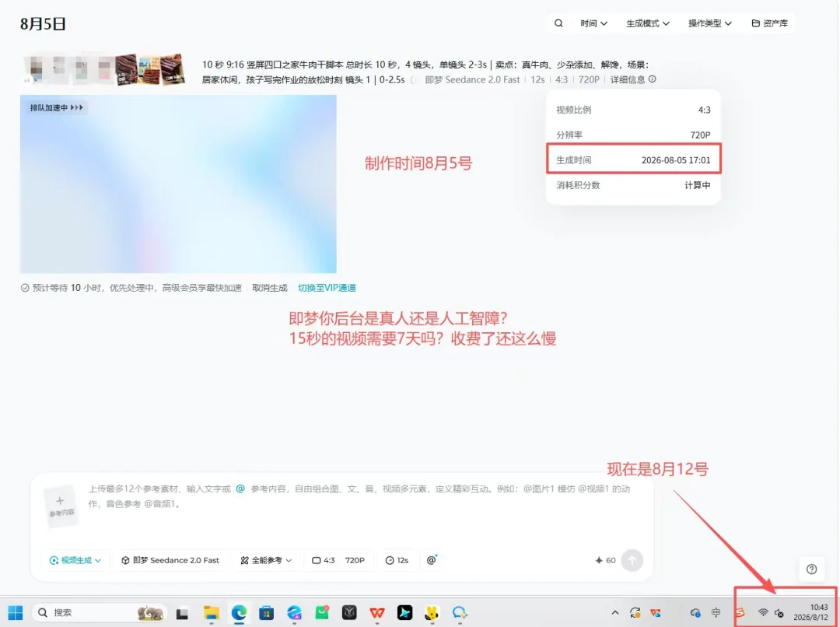Screen dimensions: 840x627
Task: Open the blue chat bubble app in the taskbar
Action: coord(460,612)
